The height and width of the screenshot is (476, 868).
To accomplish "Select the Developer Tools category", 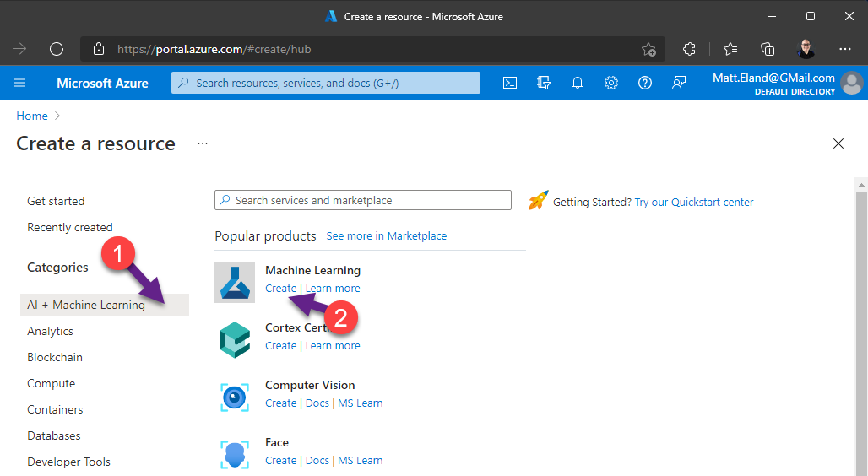I will pyautogui.click(x=68, y=462).
